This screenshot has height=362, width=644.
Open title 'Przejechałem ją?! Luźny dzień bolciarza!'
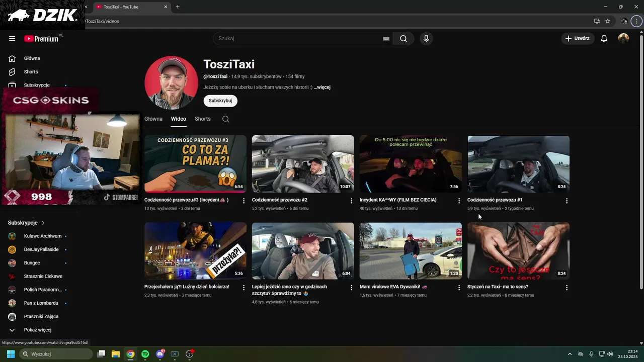coord(187,287)
